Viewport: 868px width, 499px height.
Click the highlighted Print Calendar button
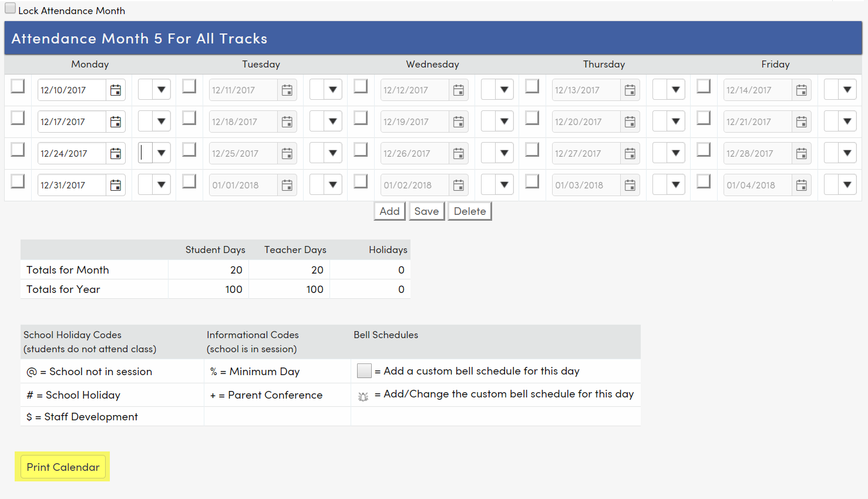[62, 467]
